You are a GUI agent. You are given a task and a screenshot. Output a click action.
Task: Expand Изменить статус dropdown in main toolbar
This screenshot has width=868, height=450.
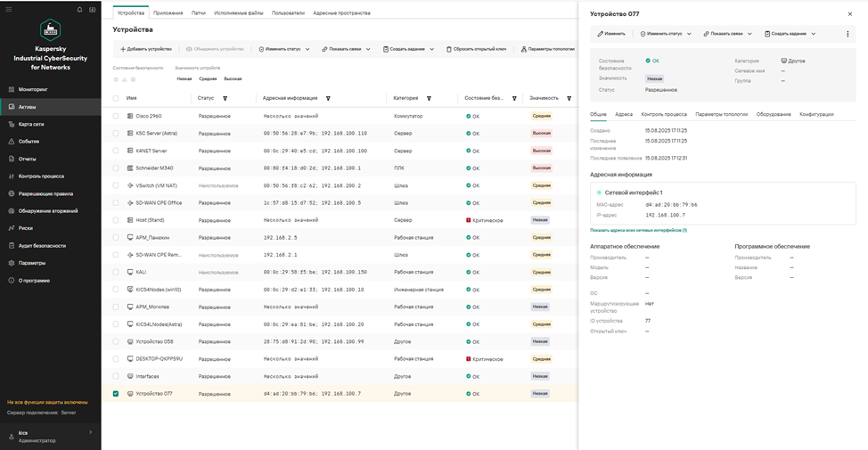[284, 49]
